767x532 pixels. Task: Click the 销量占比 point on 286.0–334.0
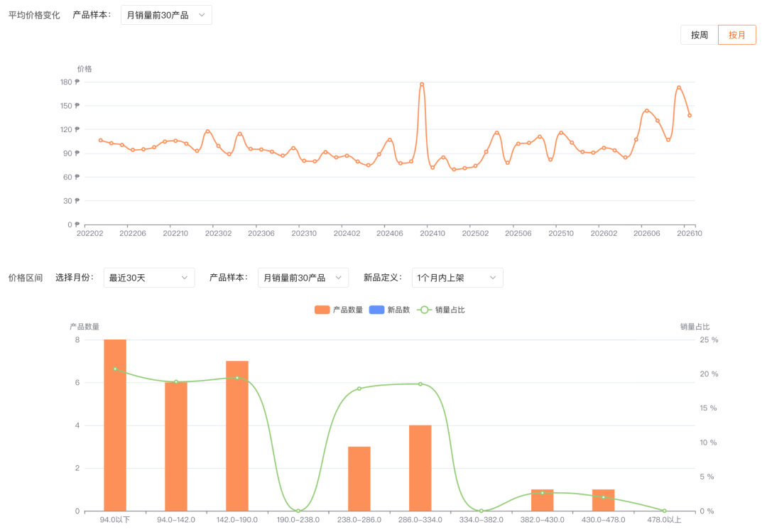(420, 384)
